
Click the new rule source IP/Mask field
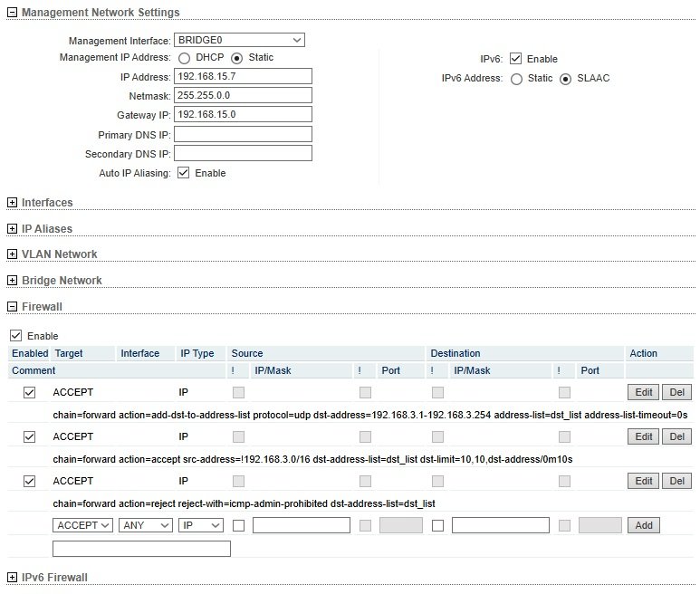[302, 525]
